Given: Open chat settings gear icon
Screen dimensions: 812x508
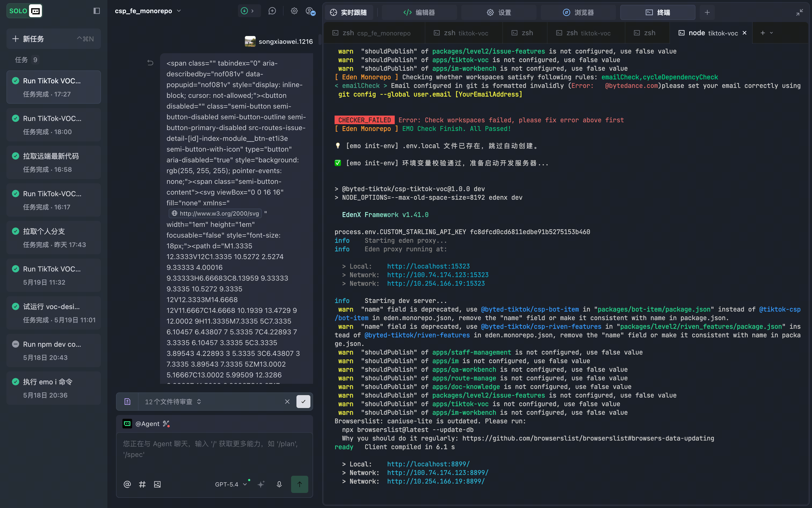Looking at the screenshot, I should 294,11.
